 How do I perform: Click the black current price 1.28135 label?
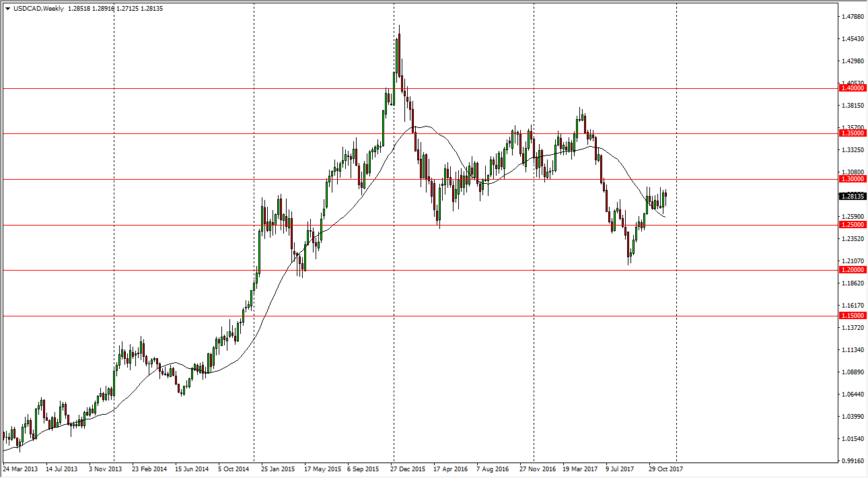[x=853, y=197]
